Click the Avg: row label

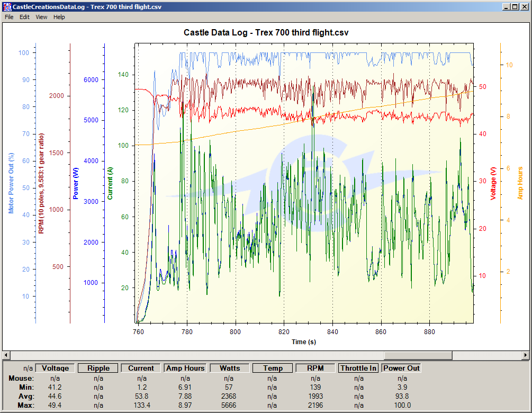(26, 396)
